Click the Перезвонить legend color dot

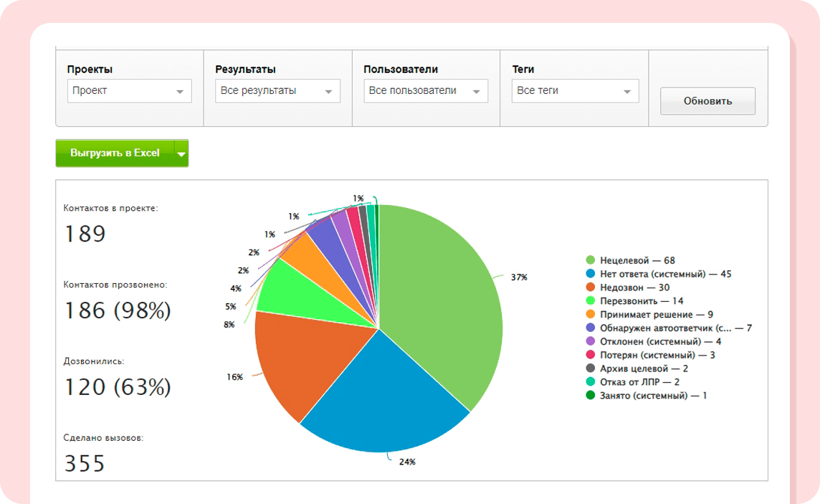pos(591,300)
